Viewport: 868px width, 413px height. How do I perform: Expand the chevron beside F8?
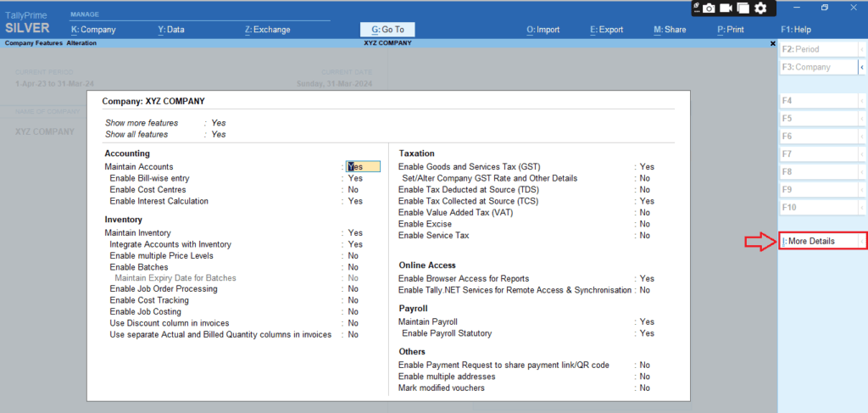(862, 171)
